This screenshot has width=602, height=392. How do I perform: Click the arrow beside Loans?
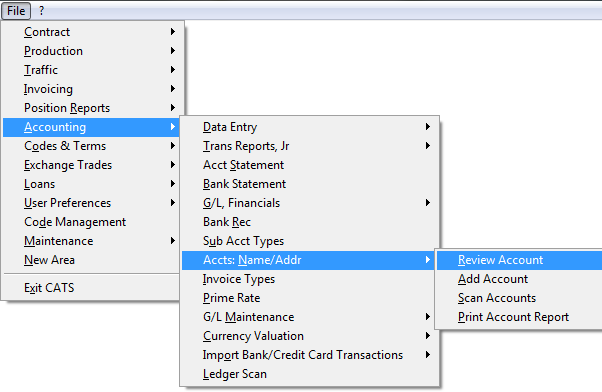pos(173,184)
